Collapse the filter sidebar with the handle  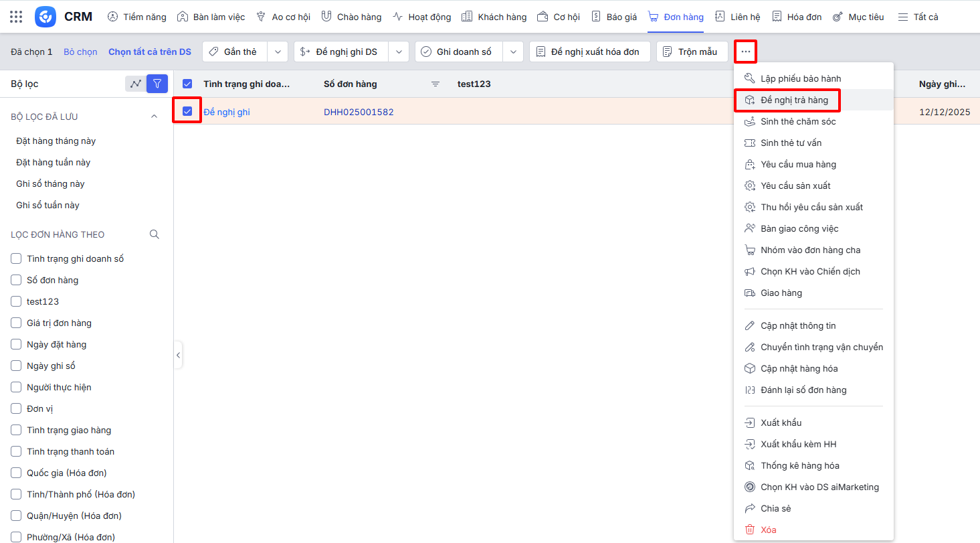point(178,355)
